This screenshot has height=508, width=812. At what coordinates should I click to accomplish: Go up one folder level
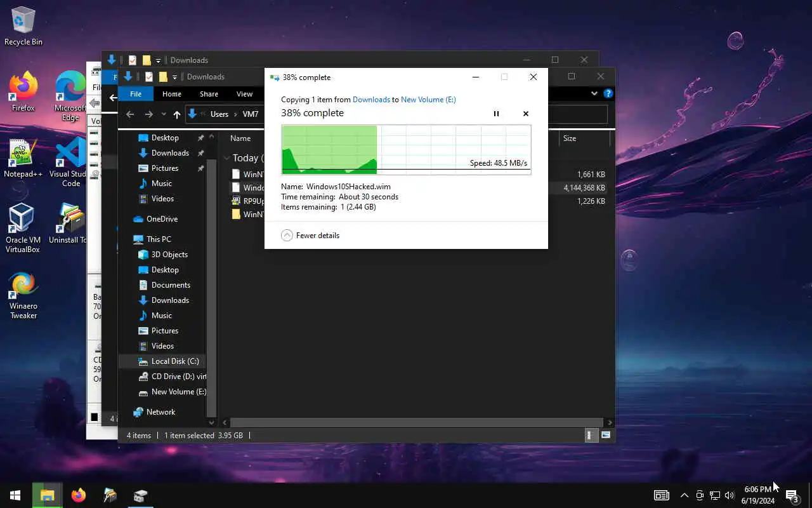click(177, 114)
